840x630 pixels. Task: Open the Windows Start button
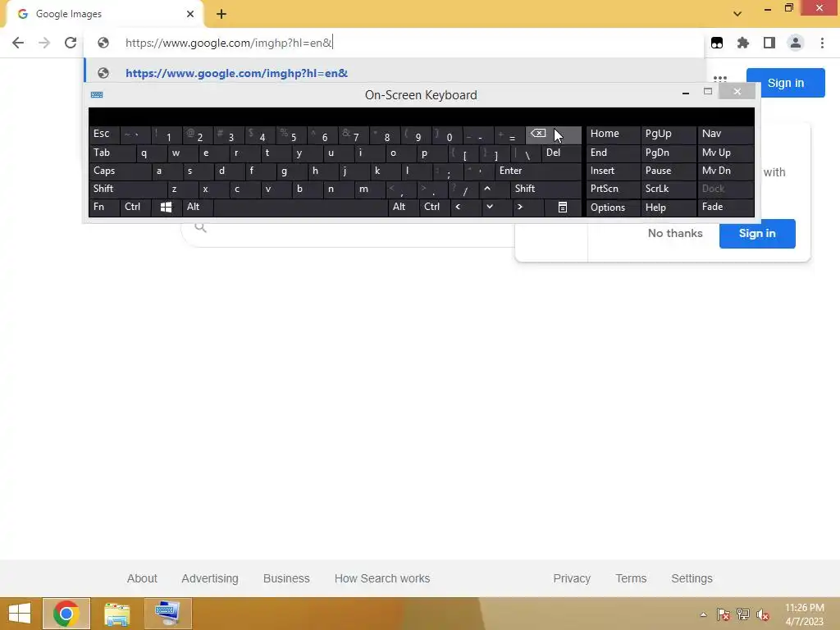(x=20, y=614)
